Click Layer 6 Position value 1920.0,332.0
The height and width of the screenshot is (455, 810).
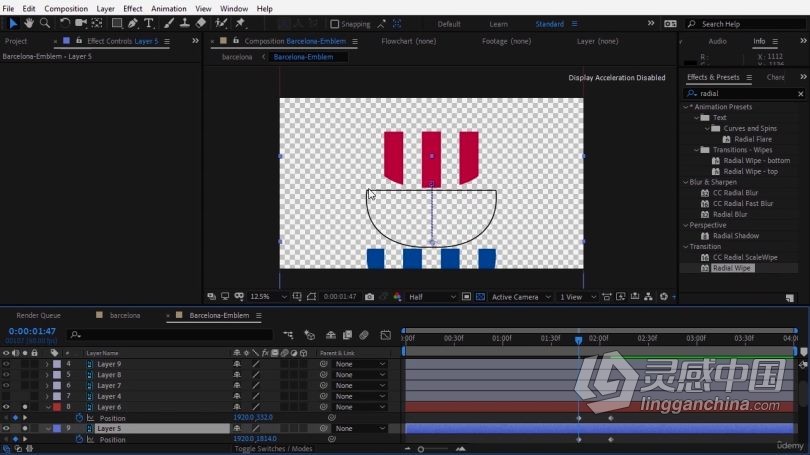[x=253, y=417]
